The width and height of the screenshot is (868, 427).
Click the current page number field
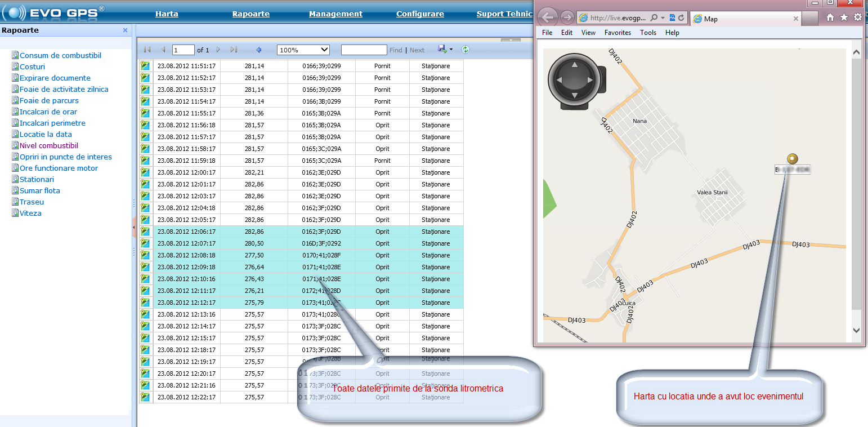(x=183, y=50)
